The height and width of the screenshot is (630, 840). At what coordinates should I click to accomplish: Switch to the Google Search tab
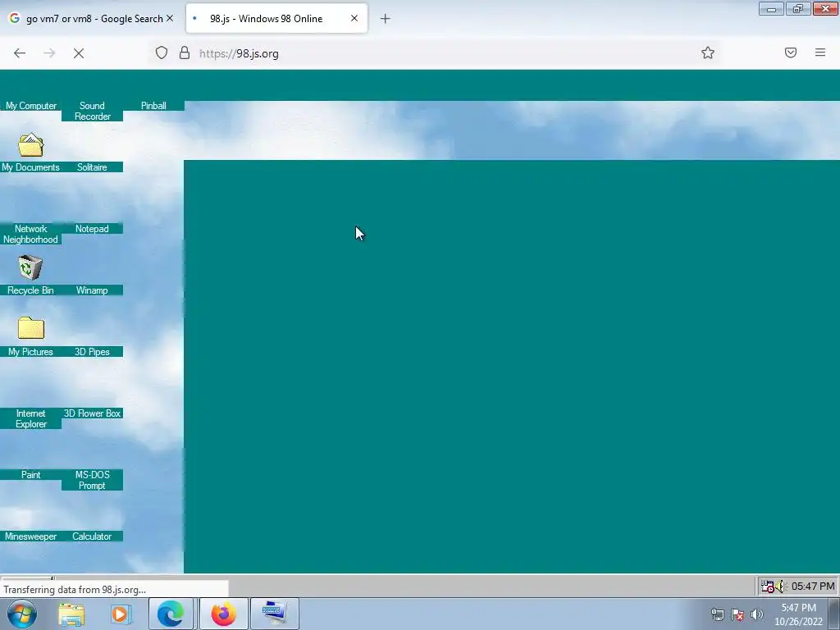(92, 19)
